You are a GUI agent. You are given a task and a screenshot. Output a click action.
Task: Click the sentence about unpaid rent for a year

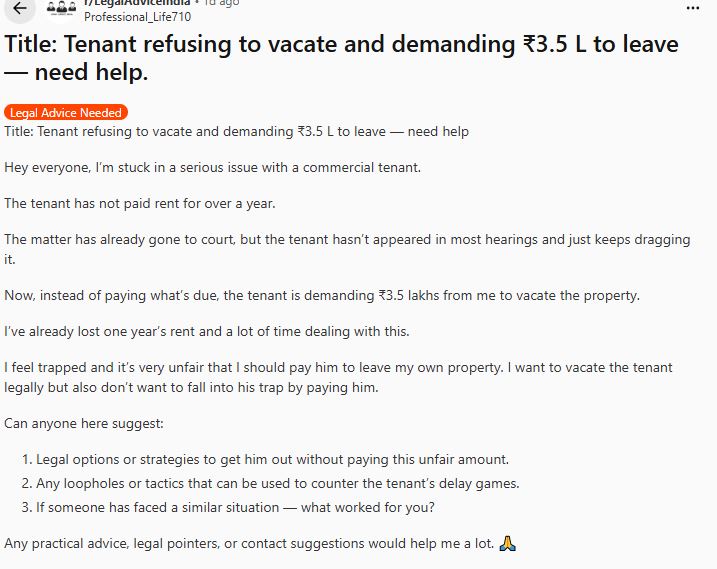[139, 203]
